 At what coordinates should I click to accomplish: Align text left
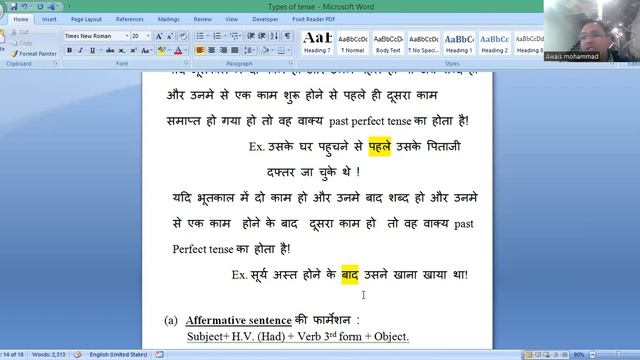(200, 51)
